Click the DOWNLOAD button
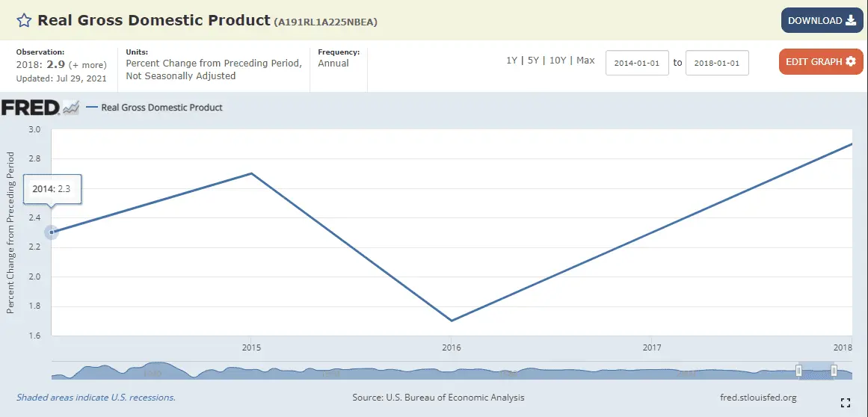 [x=822, y=20]
